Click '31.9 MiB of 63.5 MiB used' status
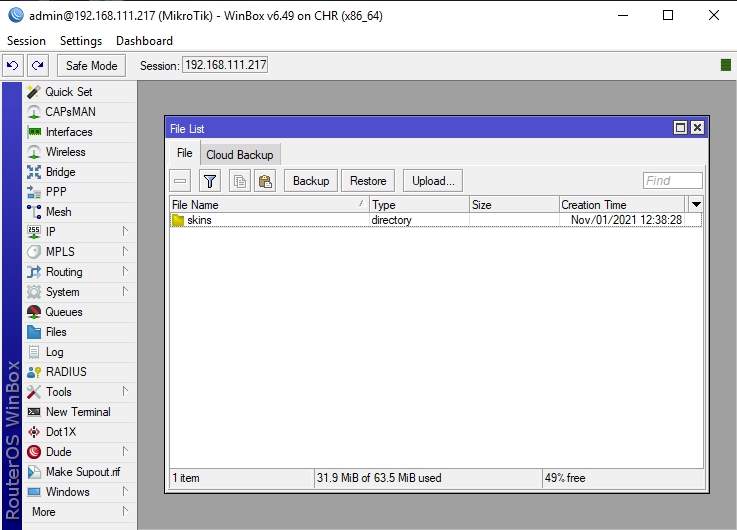Viewport: 737px width, 530px height. 379,478
